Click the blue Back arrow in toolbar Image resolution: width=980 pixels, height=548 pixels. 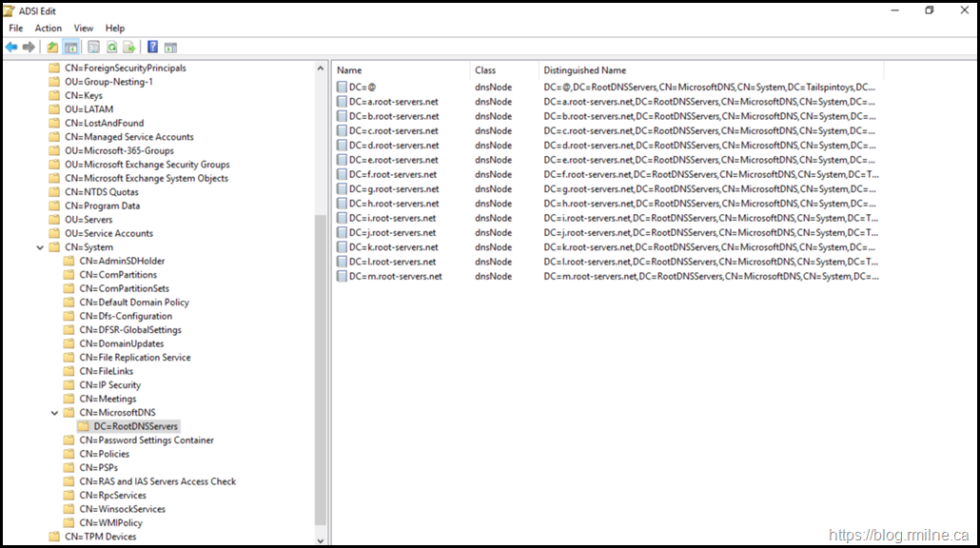11,47
